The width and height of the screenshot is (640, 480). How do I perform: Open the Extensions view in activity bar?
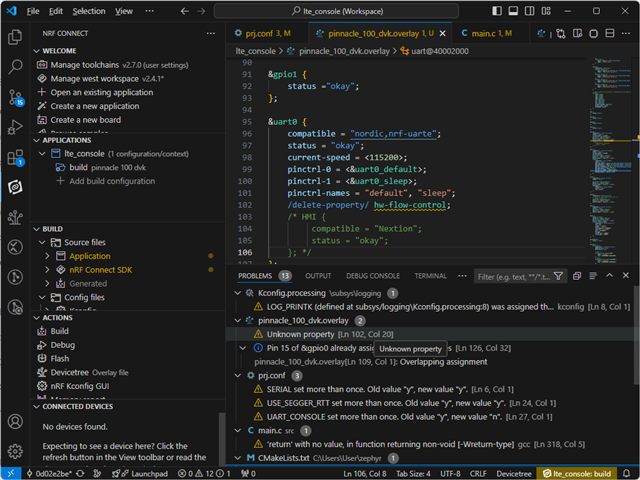(x=16, y=157)
